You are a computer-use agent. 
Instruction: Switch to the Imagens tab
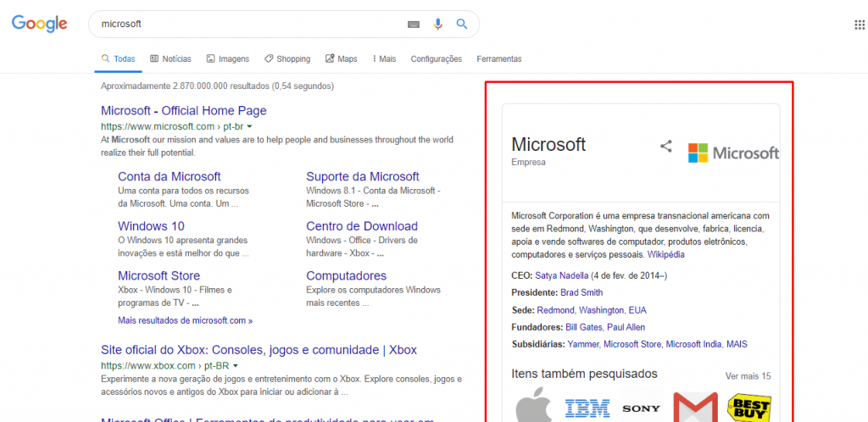tap(227, 58)
